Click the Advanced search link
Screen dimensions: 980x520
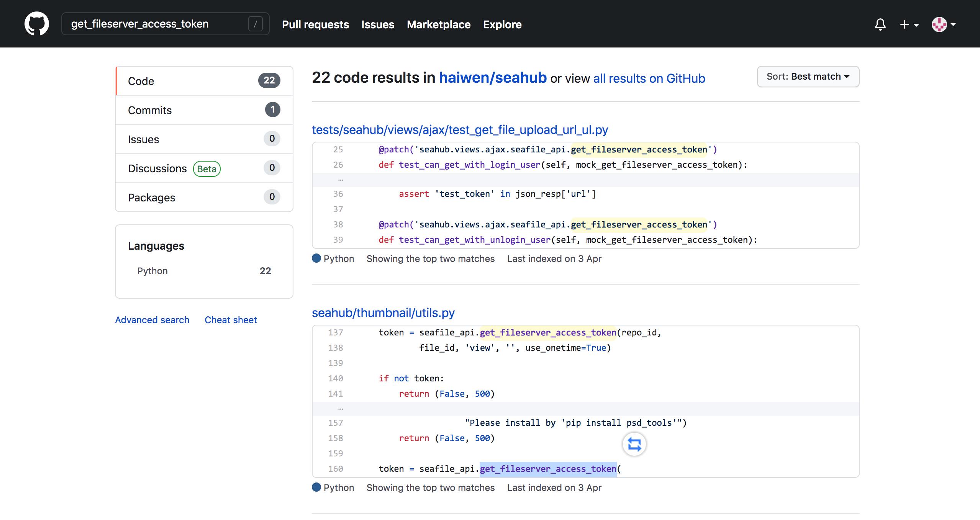tap(152, 319)
